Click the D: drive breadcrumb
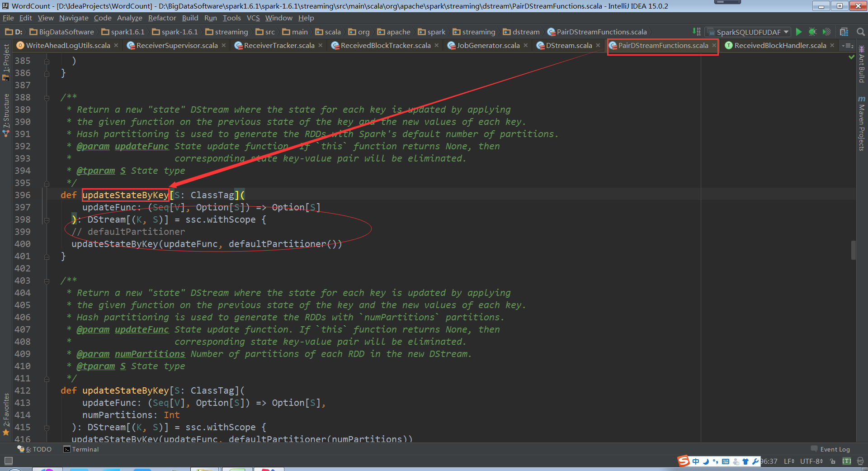Viewport: 868px width, 471px height. (x=14, y=32)
